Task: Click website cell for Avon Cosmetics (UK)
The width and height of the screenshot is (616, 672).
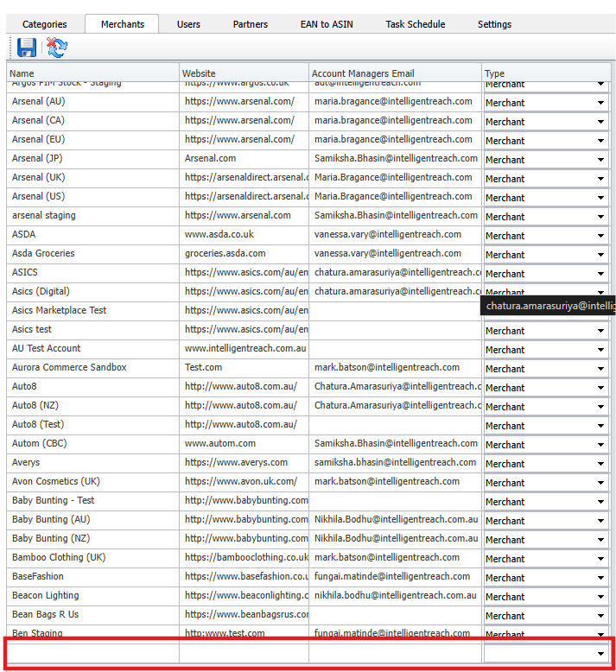Action: tap(244, 482)
